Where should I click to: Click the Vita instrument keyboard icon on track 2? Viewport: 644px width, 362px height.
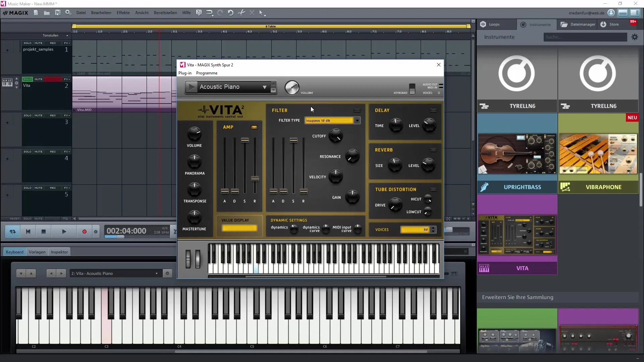(x=7, y=82)
